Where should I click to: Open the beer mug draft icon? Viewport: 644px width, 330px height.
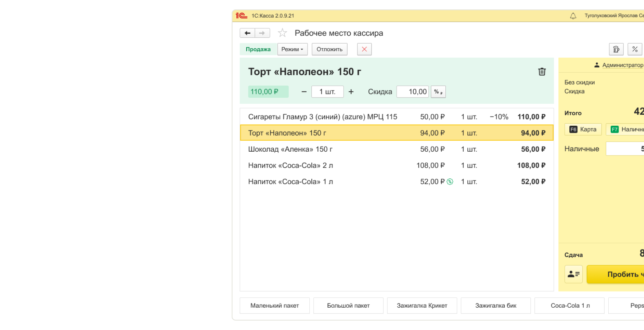[x=616, y=49]
